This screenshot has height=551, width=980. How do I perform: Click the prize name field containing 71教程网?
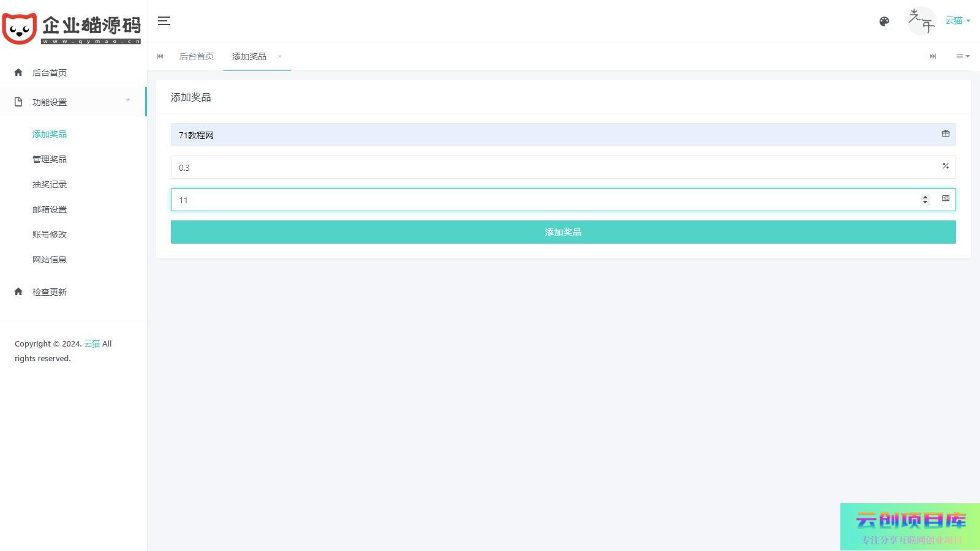point(551,135)
